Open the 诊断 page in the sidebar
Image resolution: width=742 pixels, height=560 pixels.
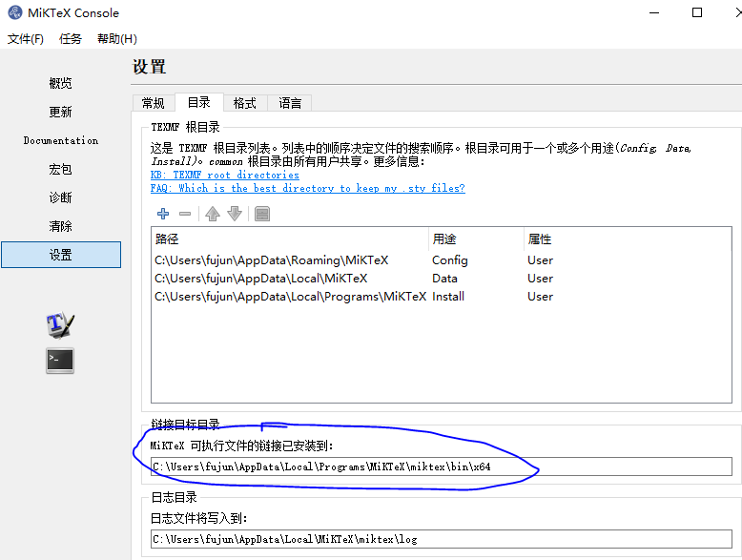tap(61, 197)
